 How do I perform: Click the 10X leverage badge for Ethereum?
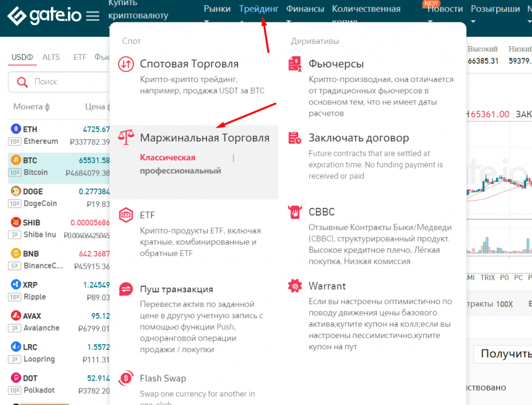pyautogui.click(x=15, y=141)
